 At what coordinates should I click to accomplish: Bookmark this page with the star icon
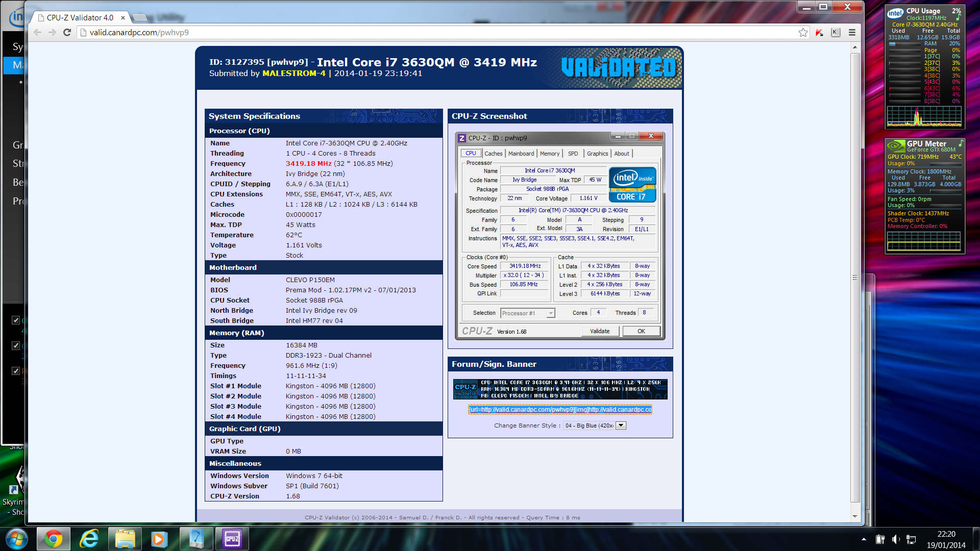click(803, 32)
